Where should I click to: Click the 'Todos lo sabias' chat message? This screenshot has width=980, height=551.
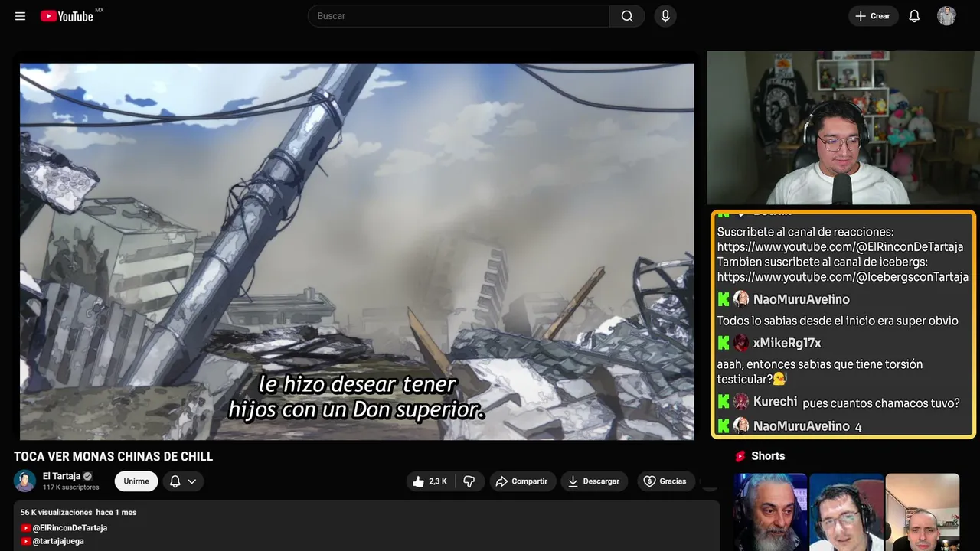pyautogui.click(x=838, y=321)
